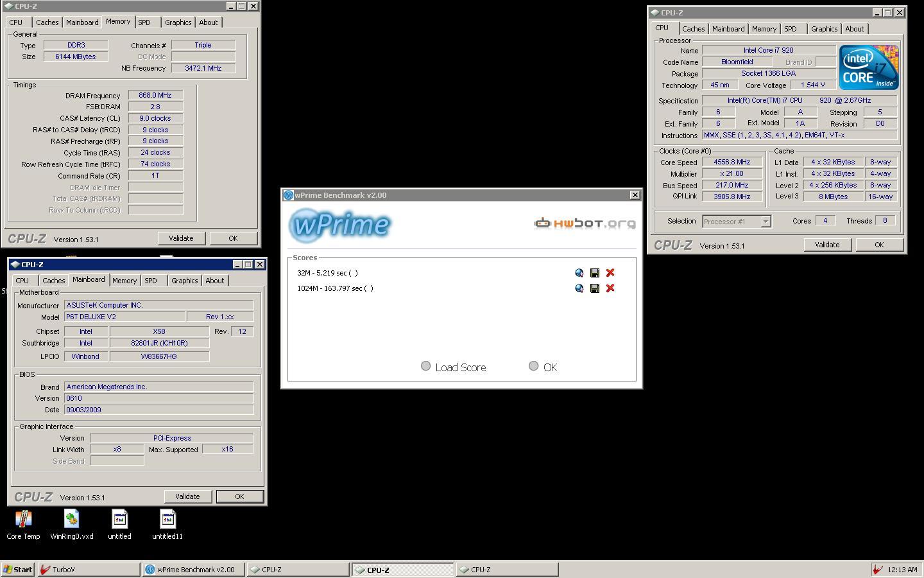
Task: Click the Channels # Triple value
Action: 203,45
